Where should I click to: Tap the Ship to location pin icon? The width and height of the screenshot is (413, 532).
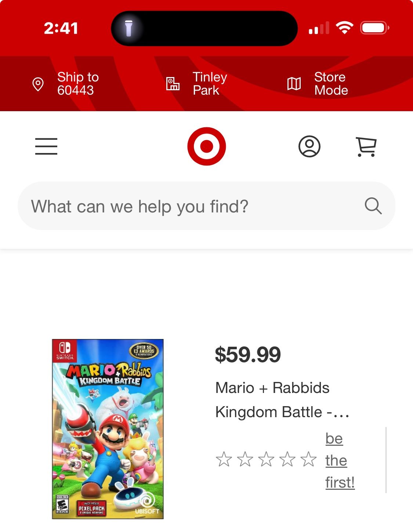click(37, 84)
